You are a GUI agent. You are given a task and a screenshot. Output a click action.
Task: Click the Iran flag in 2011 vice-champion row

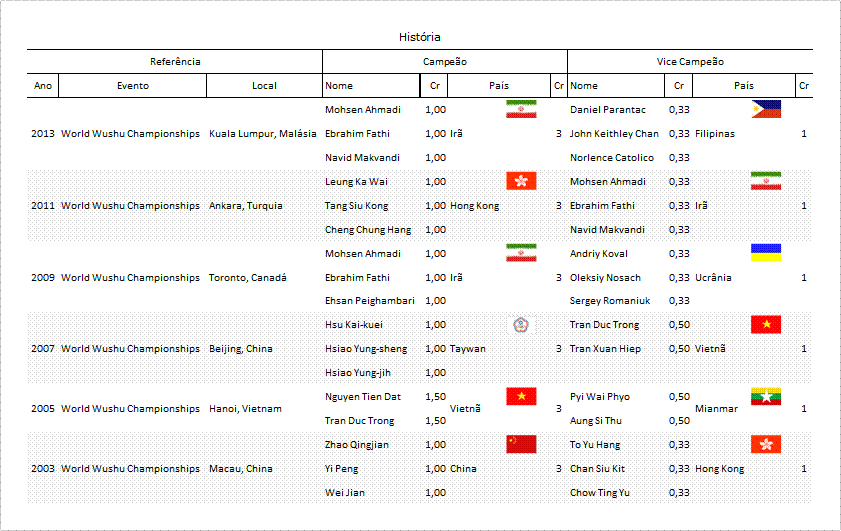pos(766,181)
